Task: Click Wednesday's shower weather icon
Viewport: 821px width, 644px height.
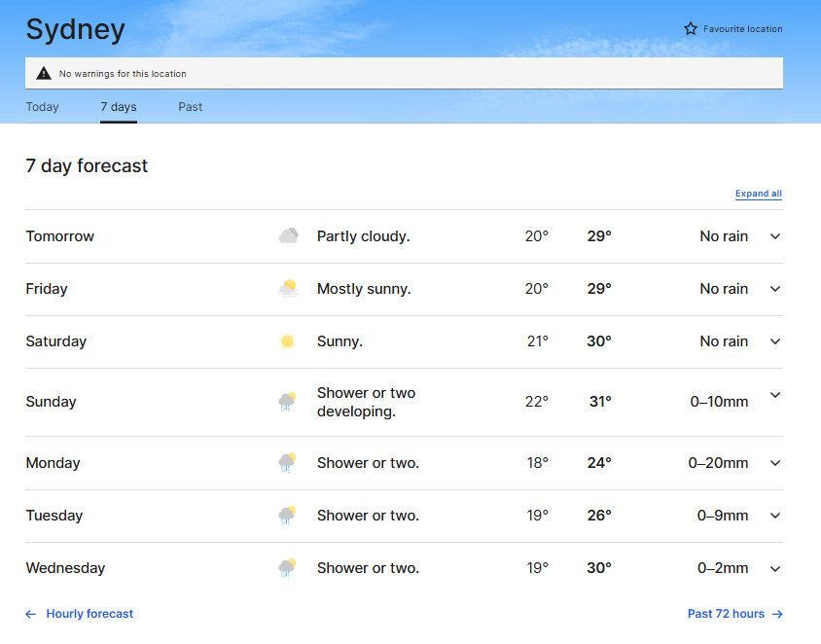Action: [x=287, y=568]
